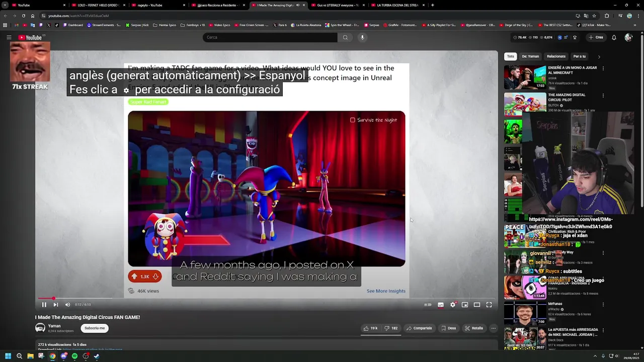Open THE AMAZING DIGITAL CIRCUS: PILOT thumbnail
Image resolution: width=644 pixels, height=362 pixels.
pyautogui.click(x=525, y=104)
